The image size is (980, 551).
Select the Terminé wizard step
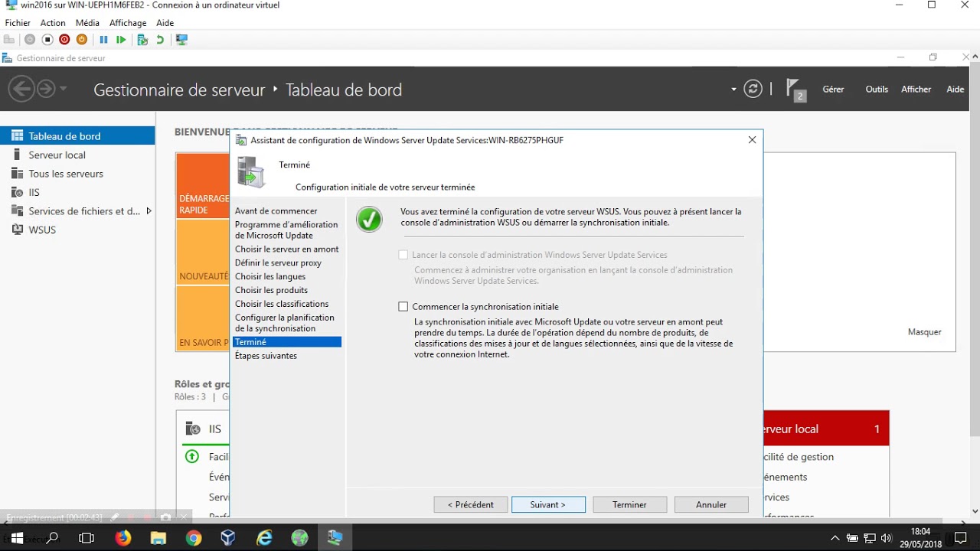pos(287,342)
